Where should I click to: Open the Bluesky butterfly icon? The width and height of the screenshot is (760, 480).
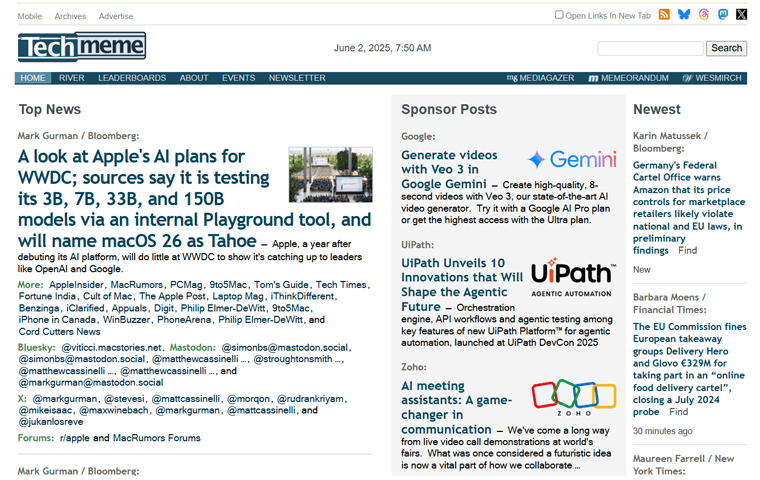pyautogui.click(x=684, y=15)
